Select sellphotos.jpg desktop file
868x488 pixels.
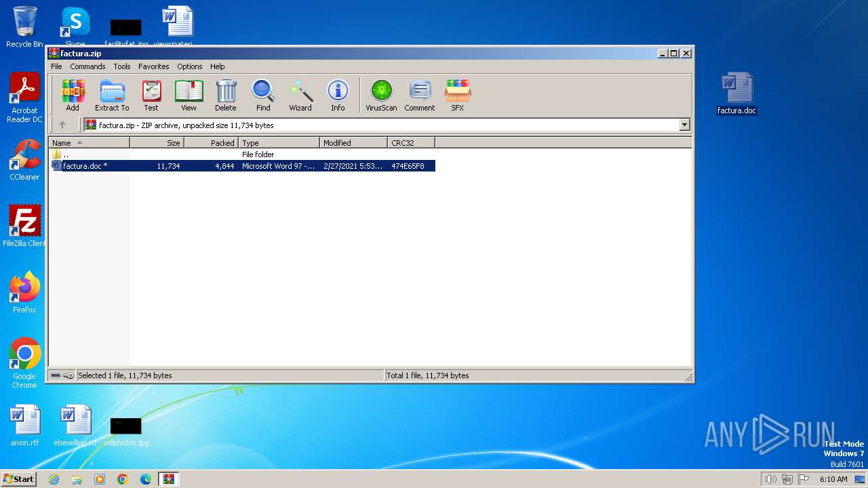126,431
